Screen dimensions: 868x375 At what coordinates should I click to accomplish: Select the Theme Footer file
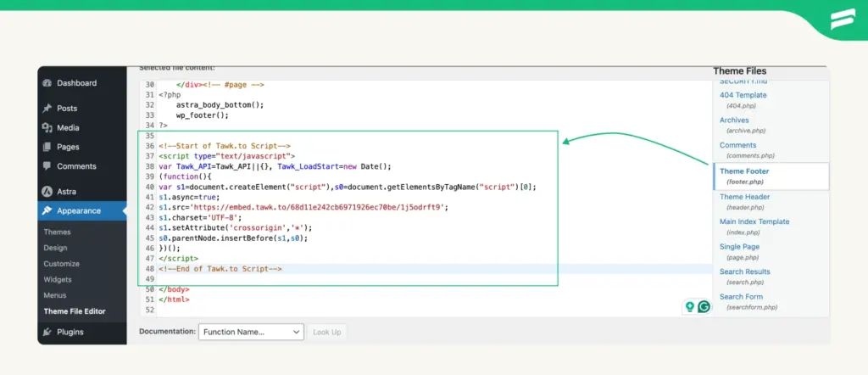tap(771, 176)
